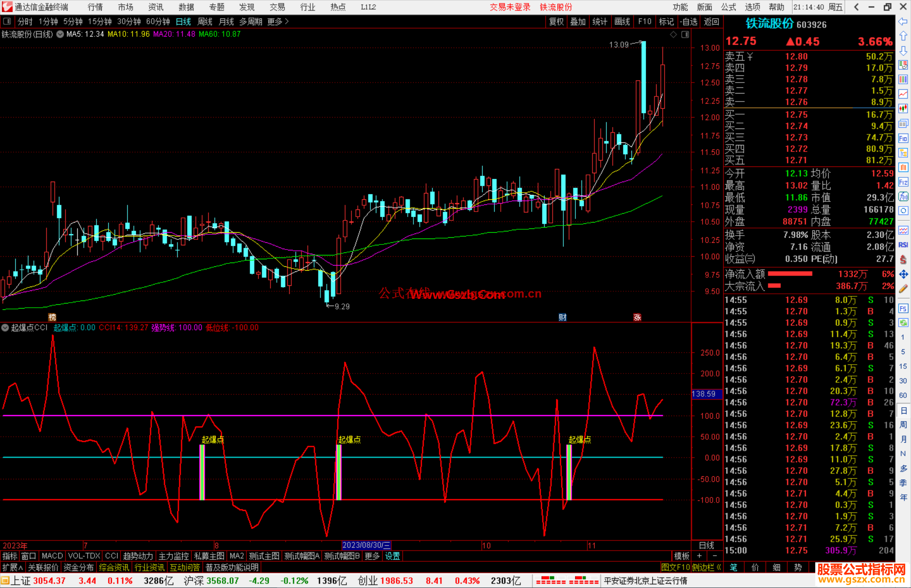Click the RSI indicator icon in sidebar
This screenshot has width=911, height=588.
[903, 245]
